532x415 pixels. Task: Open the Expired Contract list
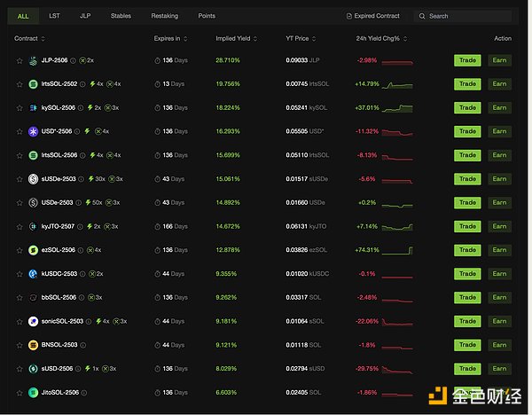click(x=373, y=16)
